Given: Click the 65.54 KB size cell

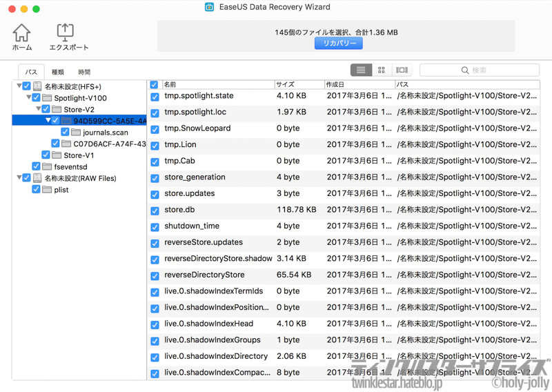Looking at the screenshot, I should tap(294, 275).
